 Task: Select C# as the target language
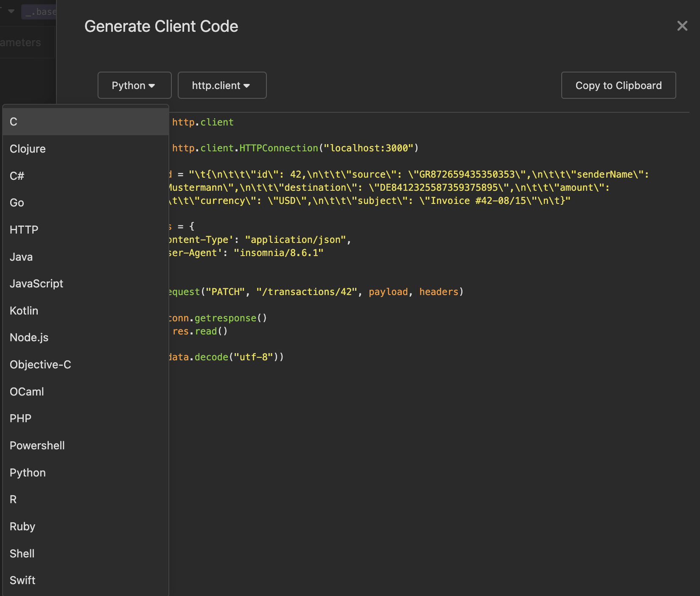tap(86, 175)
